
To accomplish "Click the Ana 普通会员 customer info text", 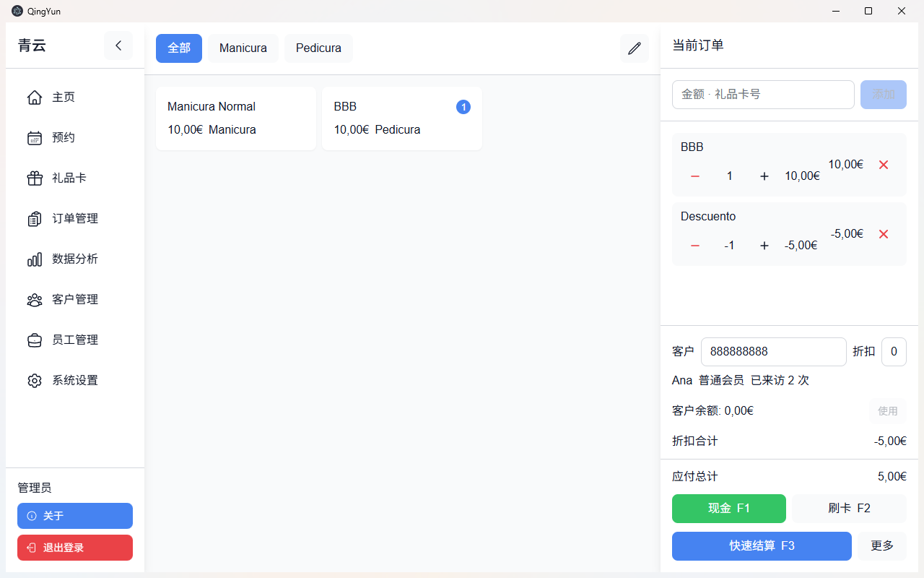I will [741, 380].
